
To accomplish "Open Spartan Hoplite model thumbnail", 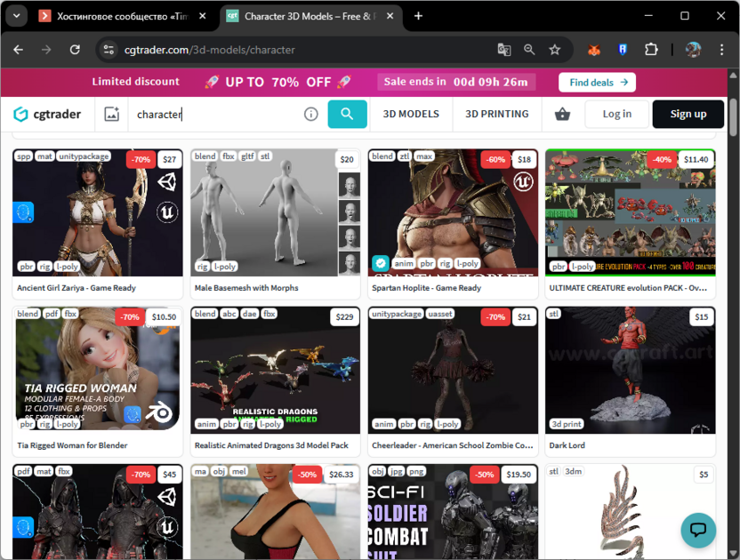I will click(453, 212).
